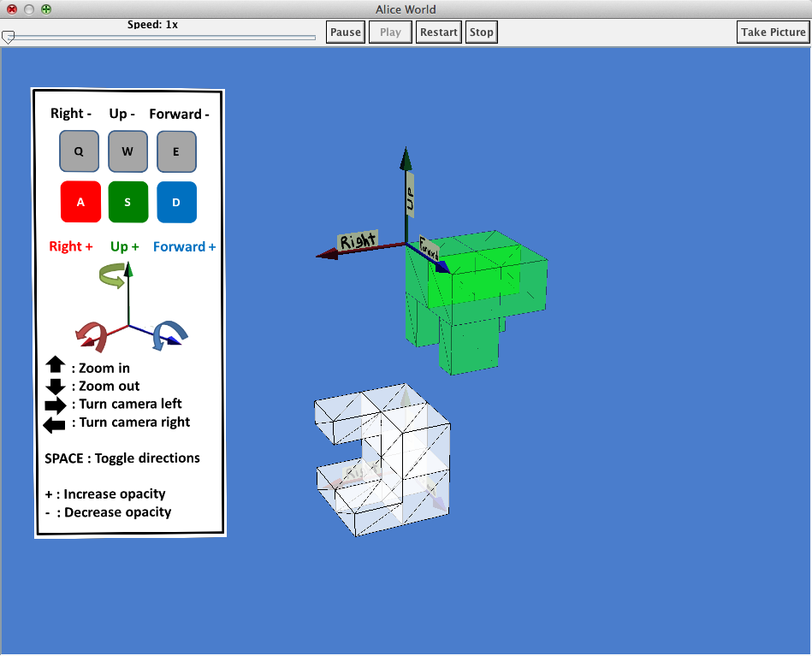The height and width of the screenshot is (656, 812).
Task: Click the Zoom out down arrow icon
Action: coord(56,386)
